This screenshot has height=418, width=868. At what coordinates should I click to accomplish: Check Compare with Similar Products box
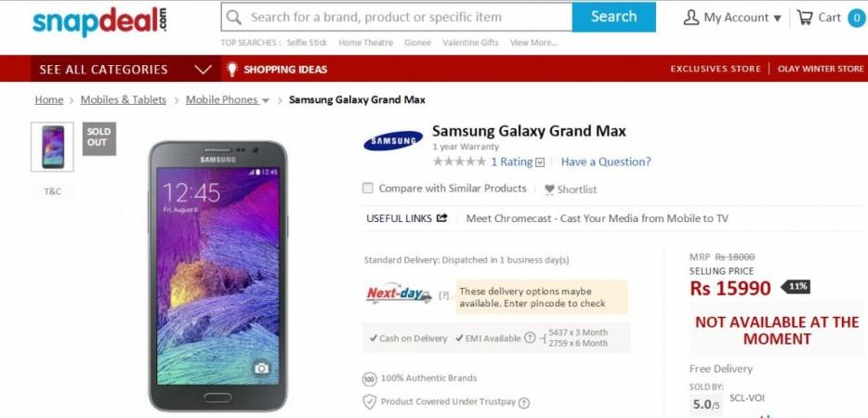368,189
